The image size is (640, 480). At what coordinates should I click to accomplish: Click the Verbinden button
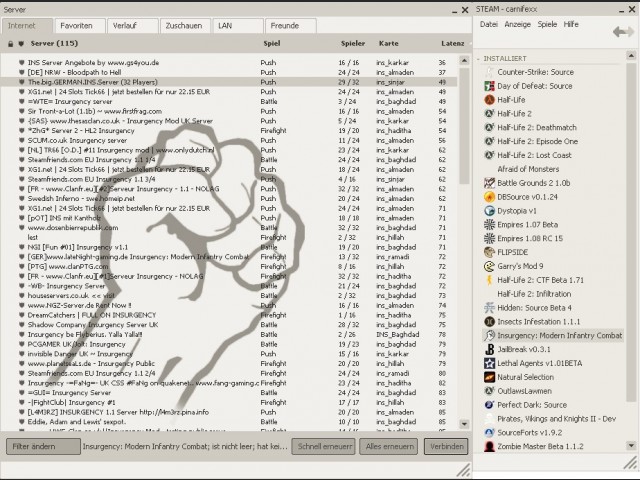coord(445,446)
